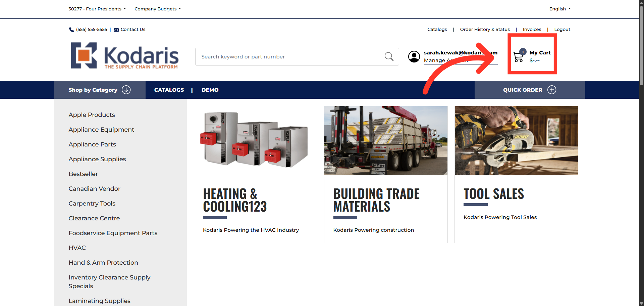Click 'Kodaris Powering Tool Sales' text

[x=500, y=217]
